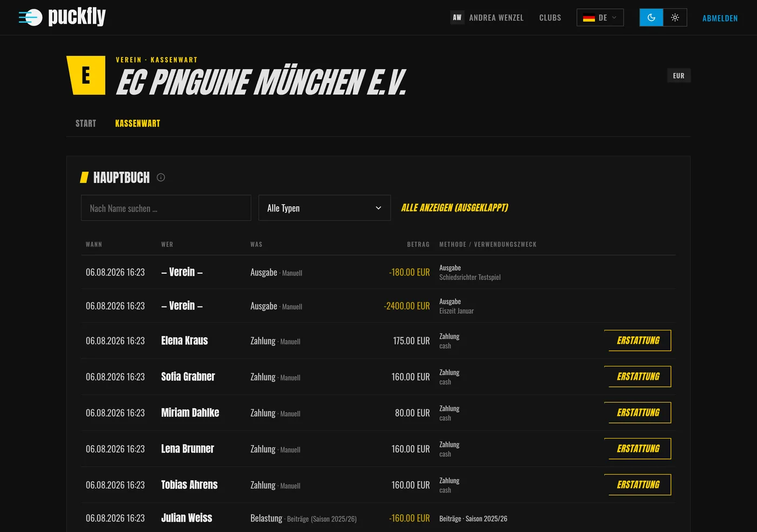Click Erstattung for Sofia Grabner
The image size is (757, 532).
click(638, 376)
